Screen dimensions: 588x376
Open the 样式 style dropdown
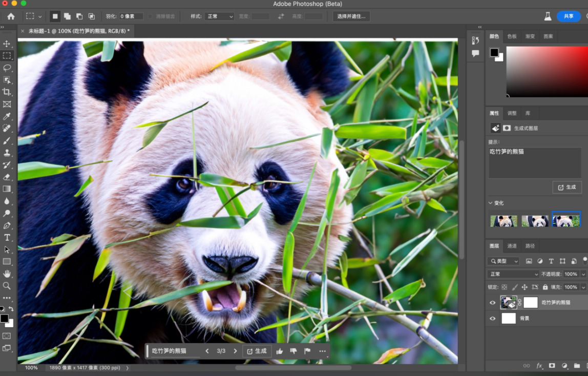pos(219,16)
